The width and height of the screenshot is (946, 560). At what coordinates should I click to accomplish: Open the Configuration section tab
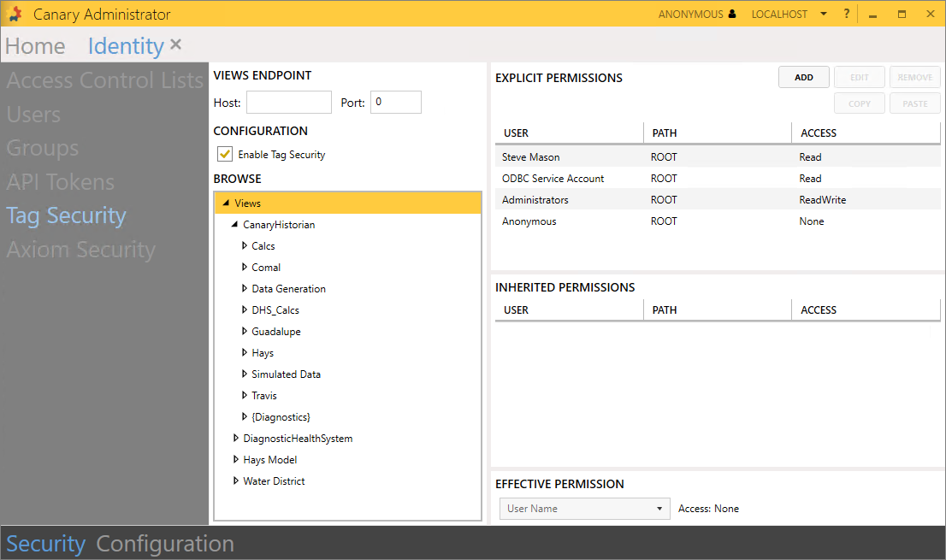(165, 544)
